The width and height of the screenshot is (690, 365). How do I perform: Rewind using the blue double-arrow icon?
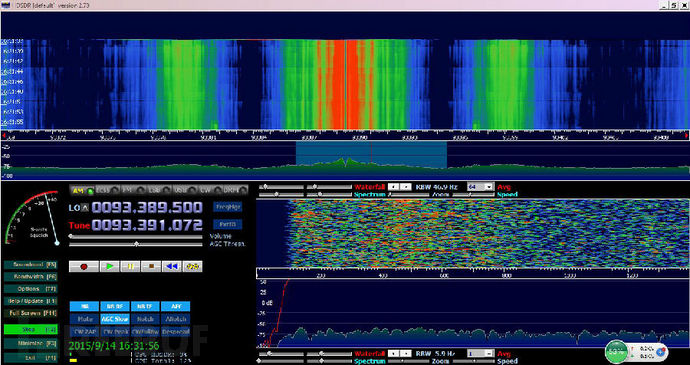coord(172,266)
